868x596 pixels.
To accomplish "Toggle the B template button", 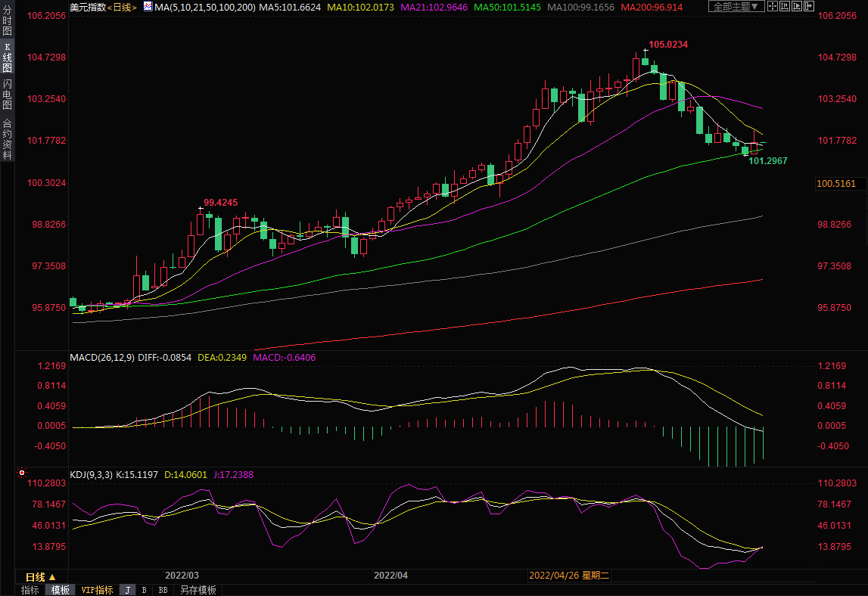I will (144, 590).
